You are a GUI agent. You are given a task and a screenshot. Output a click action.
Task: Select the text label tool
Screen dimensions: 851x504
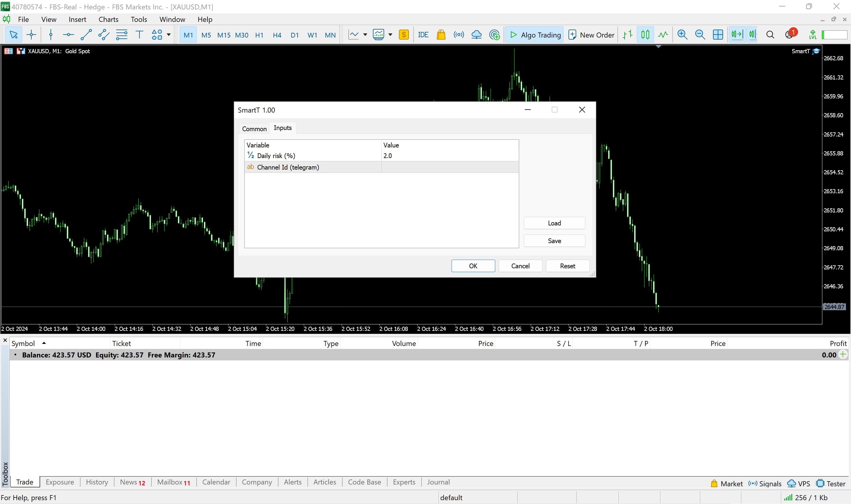coord(139,35)
